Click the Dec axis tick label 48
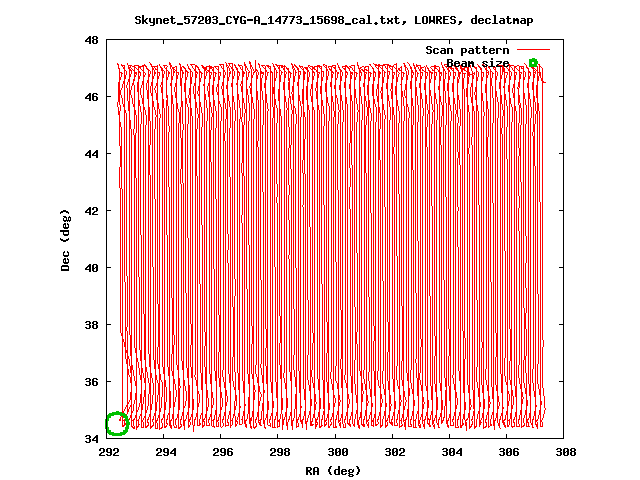 click(x=91, y=40)
